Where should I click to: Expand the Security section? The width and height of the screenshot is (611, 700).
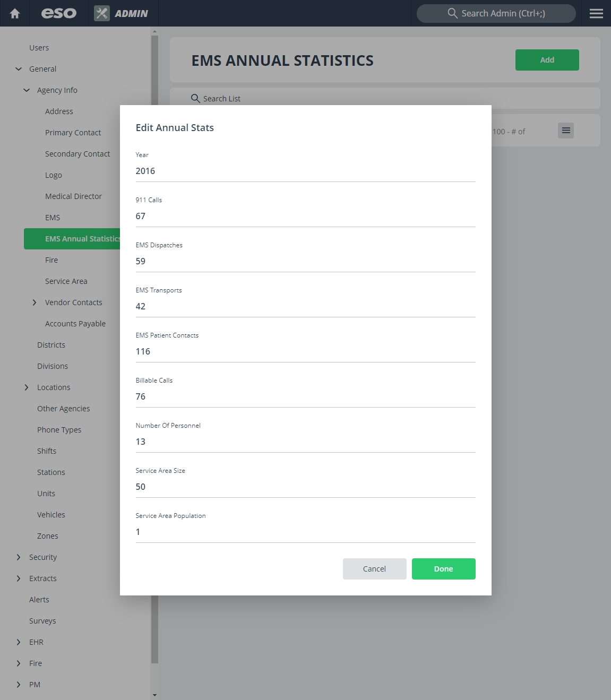[19, 557]
